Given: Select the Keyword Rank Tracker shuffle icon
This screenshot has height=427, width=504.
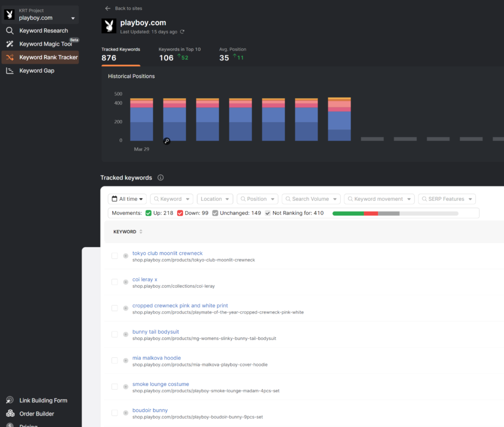Looking at the screenshot, I should coord(10,57).
